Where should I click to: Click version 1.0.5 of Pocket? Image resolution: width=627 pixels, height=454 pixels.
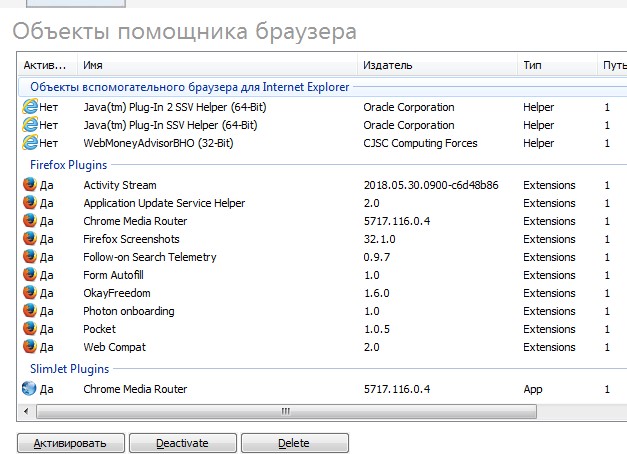click(x=377, y=329)
